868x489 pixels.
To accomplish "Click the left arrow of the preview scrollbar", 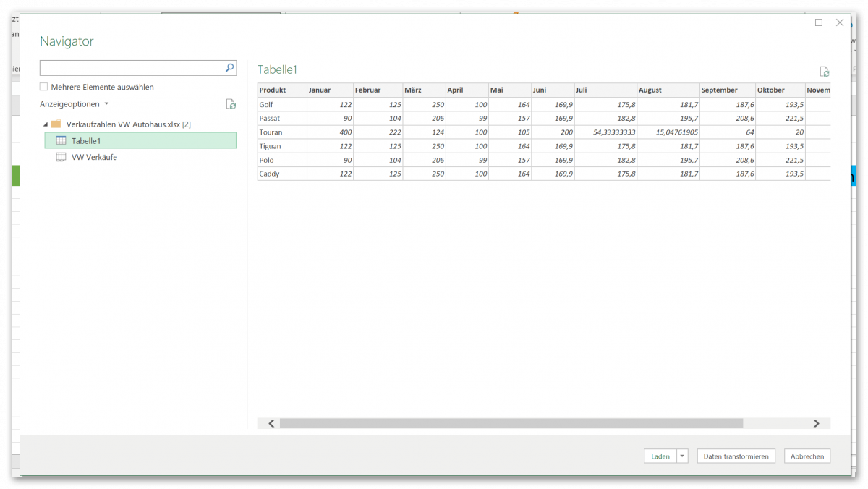I will click(271, 423).
